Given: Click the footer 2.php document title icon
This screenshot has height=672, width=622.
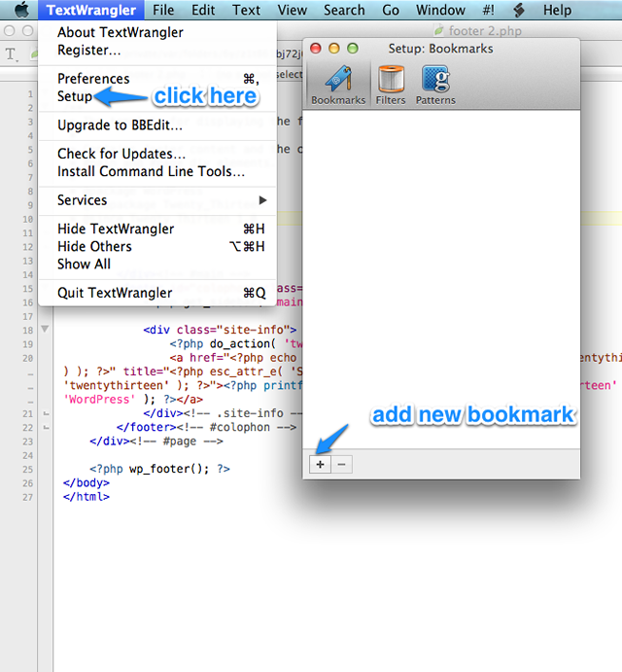Looking at the screenshot, I should coord(438,30).
